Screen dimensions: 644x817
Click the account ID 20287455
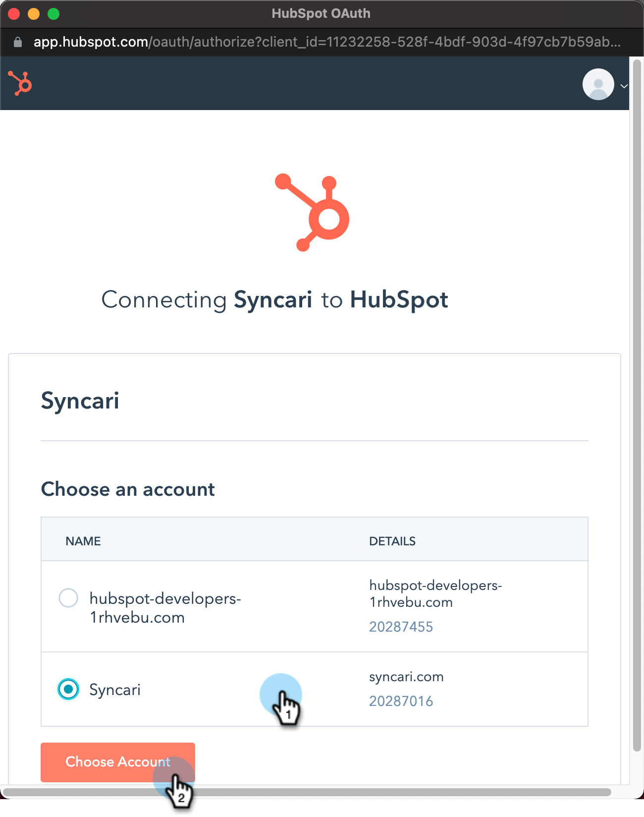pyautogui.click(x=401, y=627)
